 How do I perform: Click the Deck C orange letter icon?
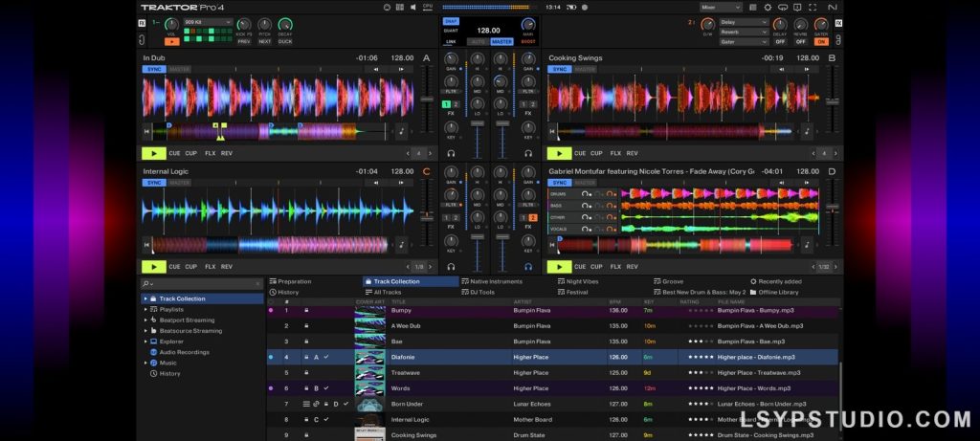click(x=427, y=171)
